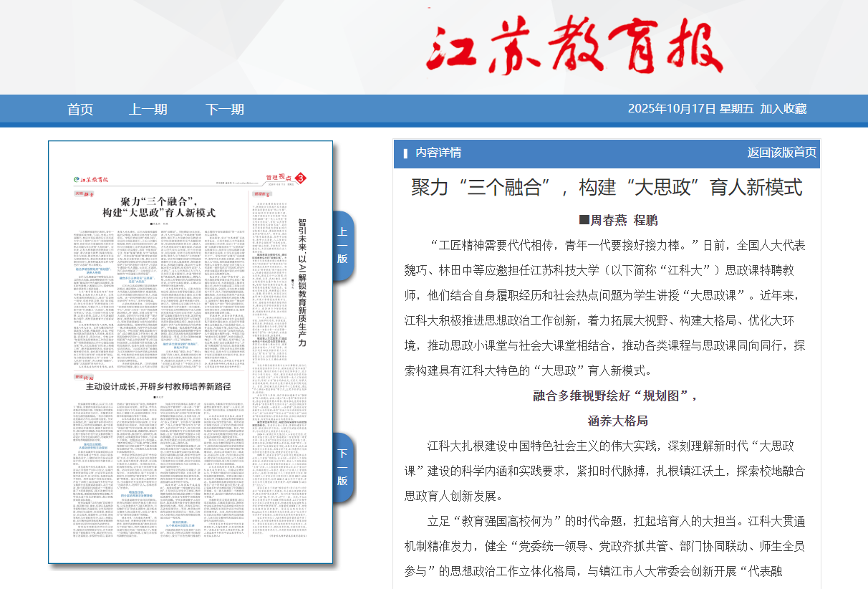Image resolution: width=868 pixels, height=589 pixels.
Task: Go to previous page with 上一版 tab
Action: click(x=342, y=244)
